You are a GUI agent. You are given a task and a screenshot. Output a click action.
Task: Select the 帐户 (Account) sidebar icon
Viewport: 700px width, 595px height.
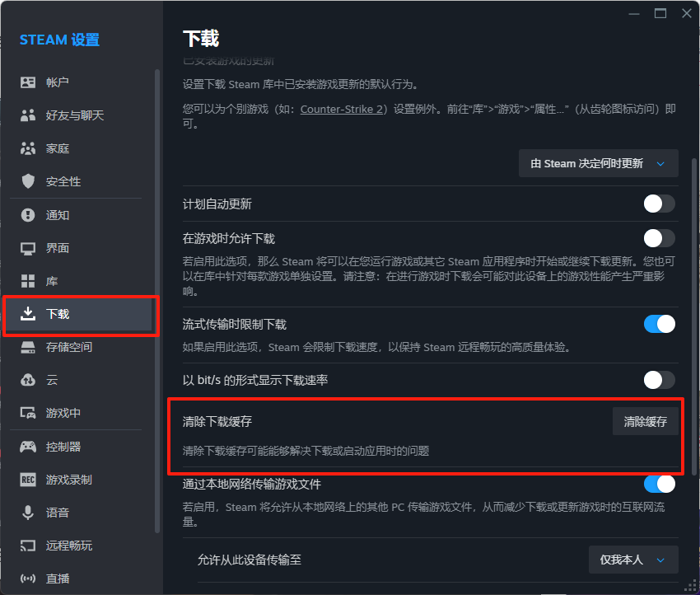29,82
